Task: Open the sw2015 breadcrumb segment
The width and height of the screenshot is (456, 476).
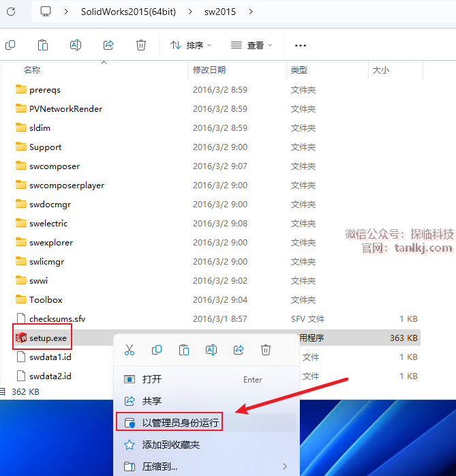Action: tap(220, 12)
